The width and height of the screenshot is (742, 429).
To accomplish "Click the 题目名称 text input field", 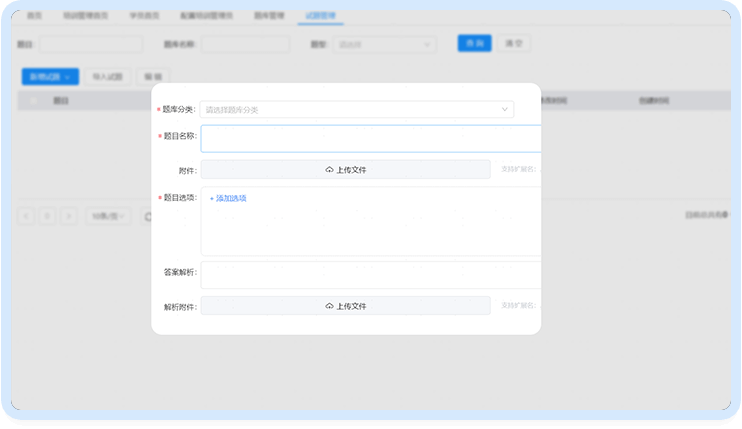I will (370, 138).
